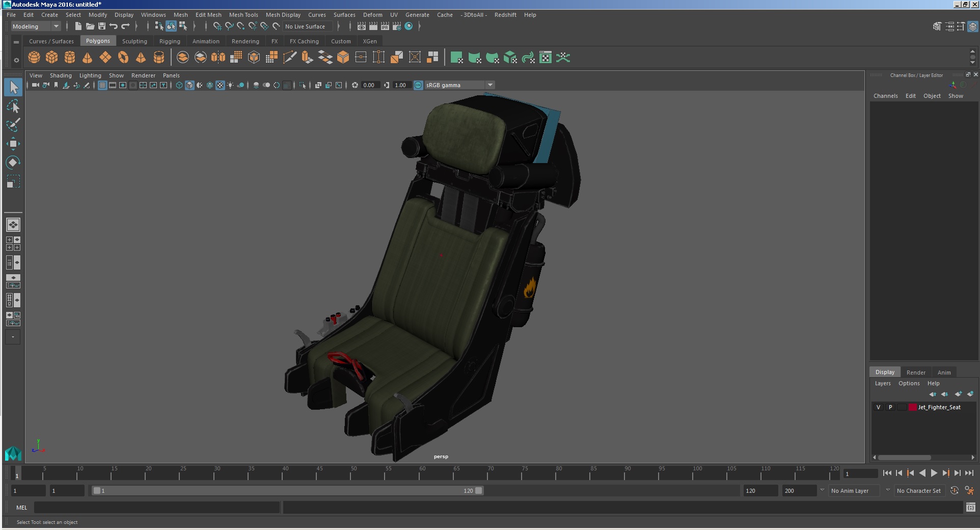This screenshot has width=980, height=530.
Task: Switch to the Rigging shelf tab
Action: click(x=170, y=41)
